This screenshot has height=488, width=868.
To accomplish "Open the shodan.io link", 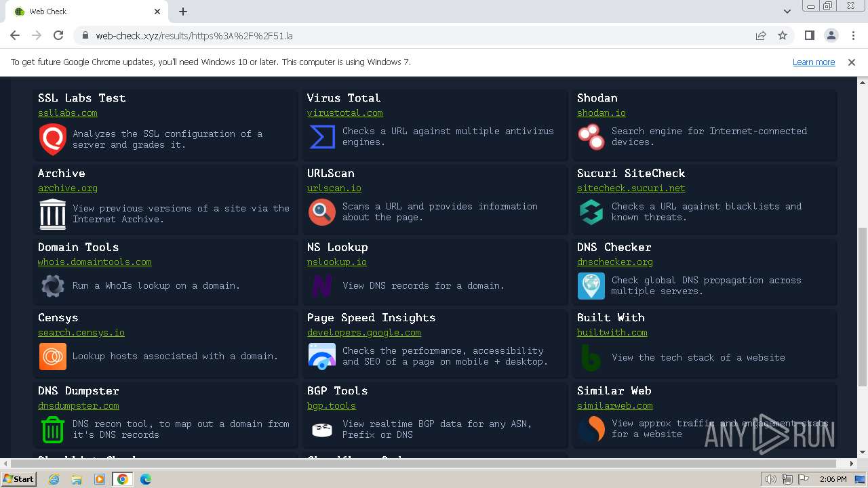I will click(x=601, y=113).
